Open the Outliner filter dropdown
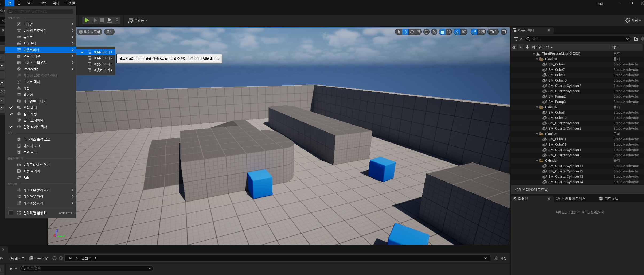This screenshot has width=644, height=275. [x=518, y=39]
